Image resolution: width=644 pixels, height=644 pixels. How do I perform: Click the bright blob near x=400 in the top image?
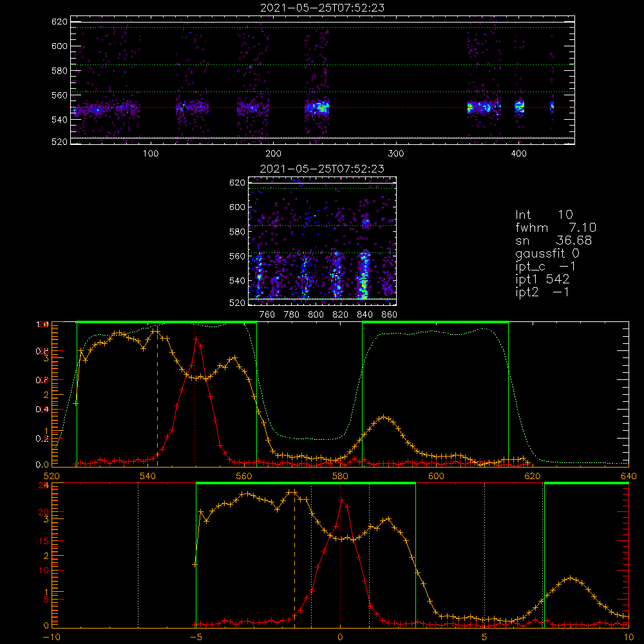coord(520,107)
